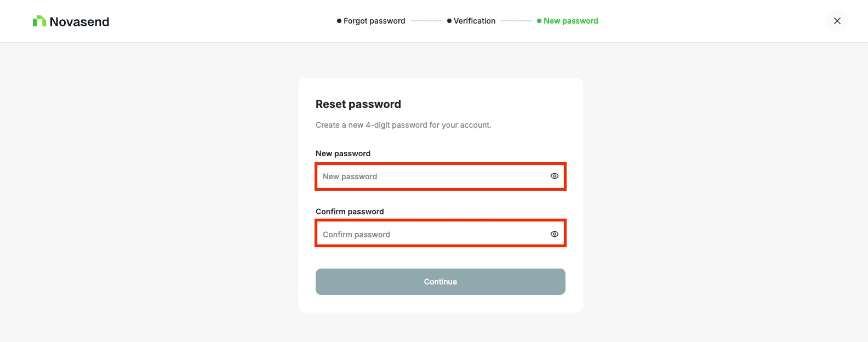The width and height of the screenshot is (868, 342).
Task: Click the New password step indicator dot
Action: (x=540, y=21)
